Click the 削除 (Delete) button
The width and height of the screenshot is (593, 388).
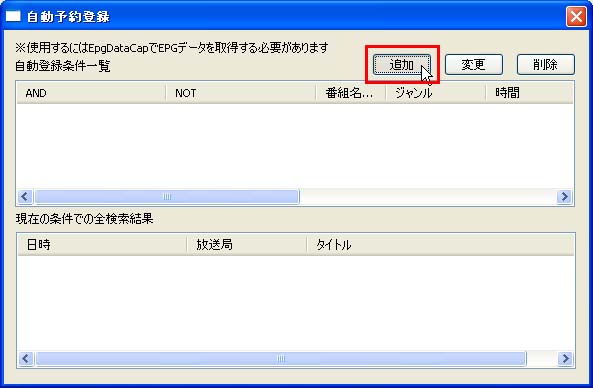546,65
